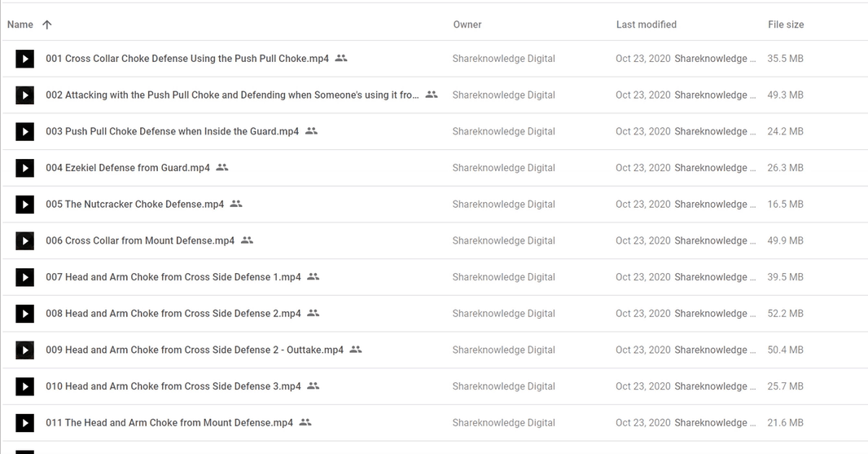Click the 52.2 MB file size entry
This screenshot has width=868, height=454.
tap(785, 314)
